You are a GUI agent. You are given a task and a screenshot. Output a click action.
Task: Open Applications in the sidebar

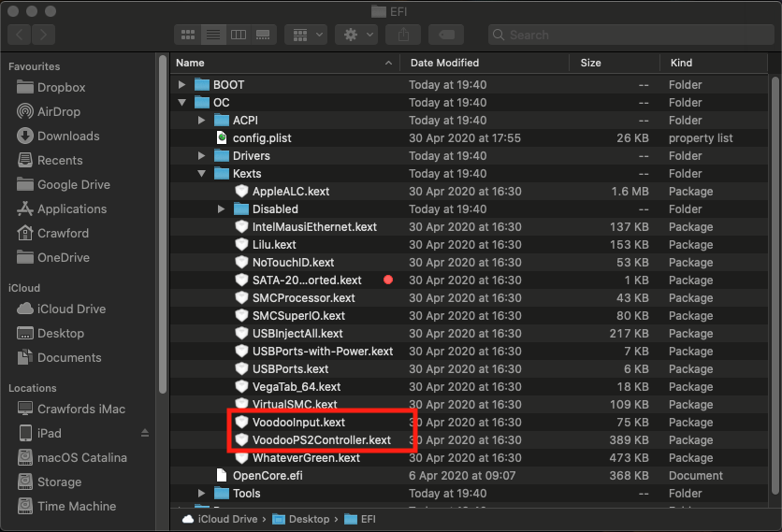coord(62,208)
